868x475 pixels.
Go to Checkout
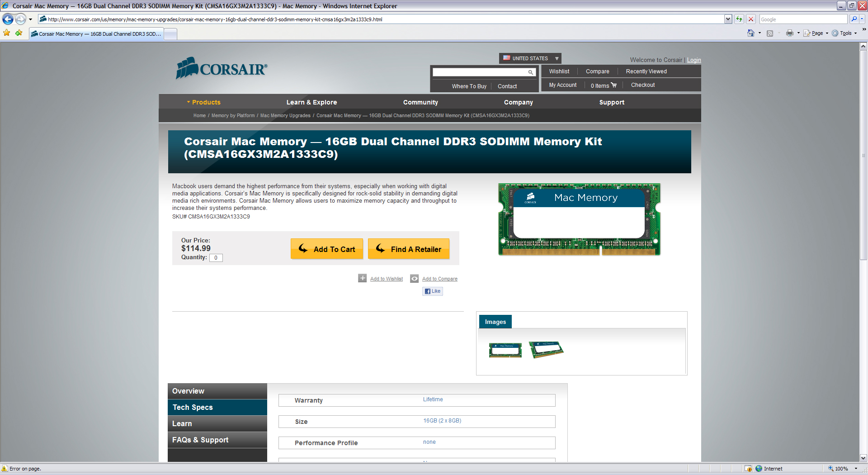point(642,85)
